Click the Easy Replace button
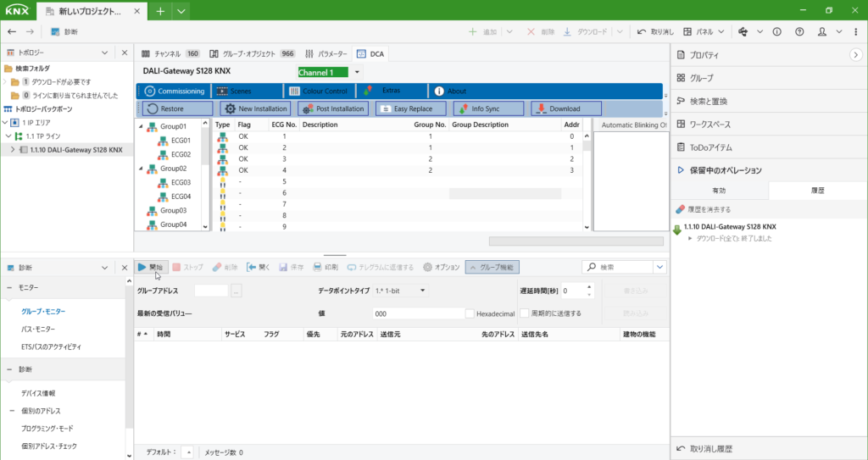The image size is (868, 460). click(411, 108)
